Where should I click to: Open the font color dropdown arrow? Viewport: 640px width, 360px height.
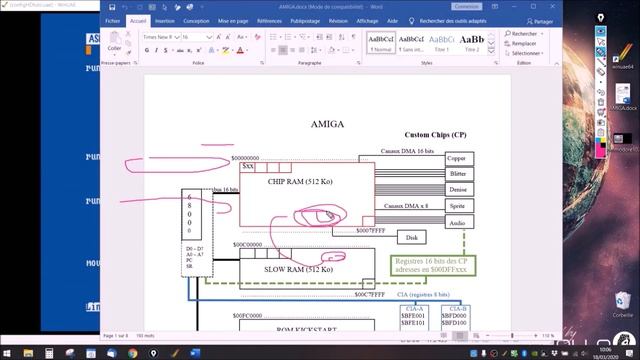(247, 50)
